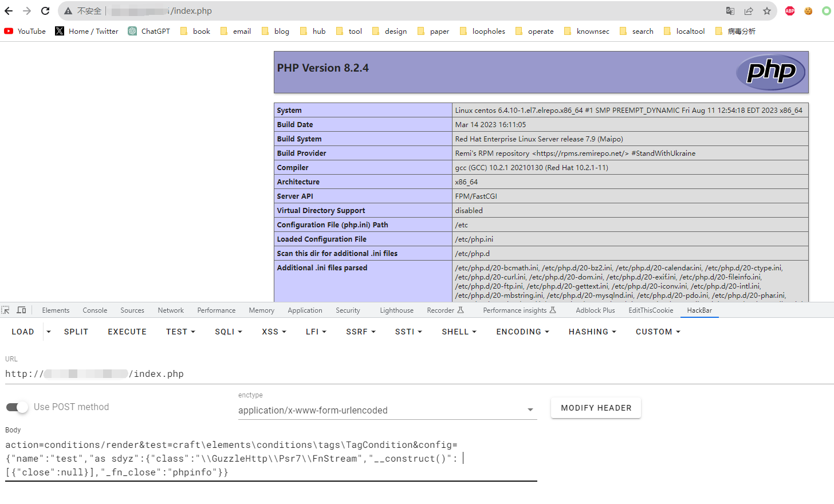Viewport: 834px width, 504px height.
Task: Switch to the Memory tab
Action: click(x=262, y=310)
